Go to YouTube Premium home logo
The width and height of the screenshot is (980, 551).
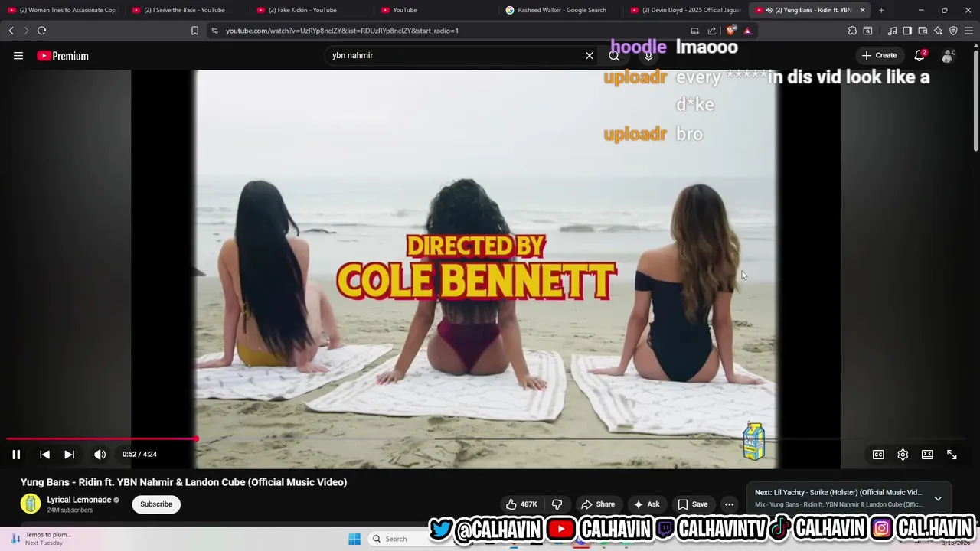[x=63, y=56]
